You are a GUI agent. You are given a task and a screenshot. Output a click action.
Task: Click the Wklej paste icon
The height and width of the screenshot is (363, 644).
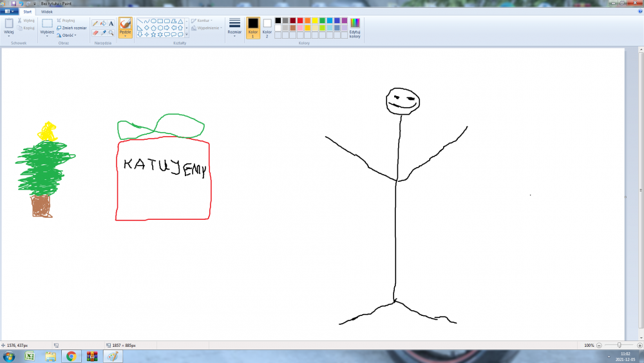point(8,23)
